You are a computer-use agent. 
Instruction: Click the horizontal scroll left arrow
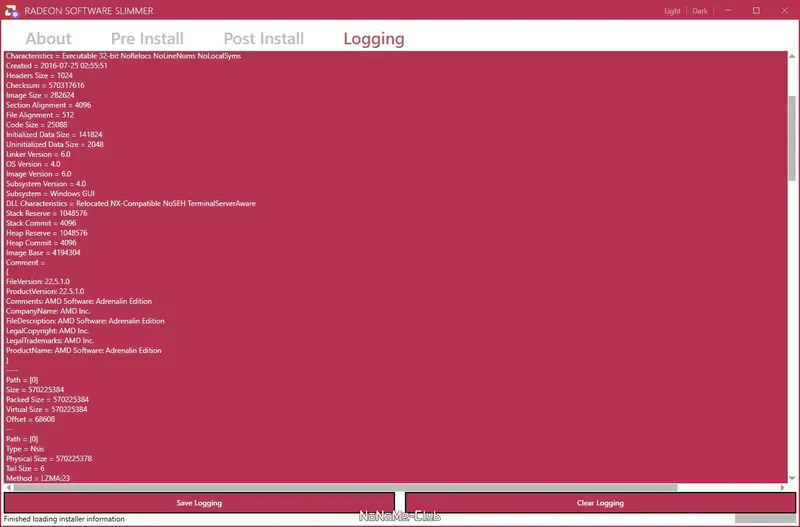point(8,487)
